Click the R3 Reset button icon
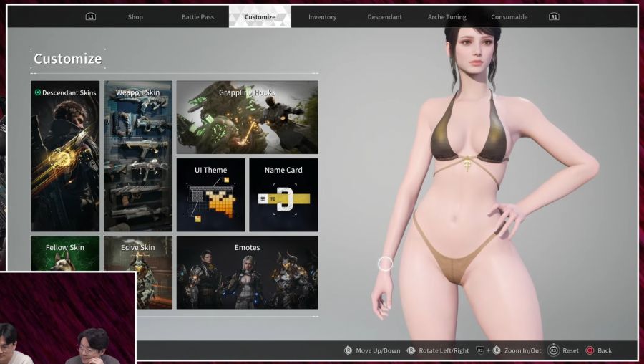 pyautogui.click(x=553, y=350)
